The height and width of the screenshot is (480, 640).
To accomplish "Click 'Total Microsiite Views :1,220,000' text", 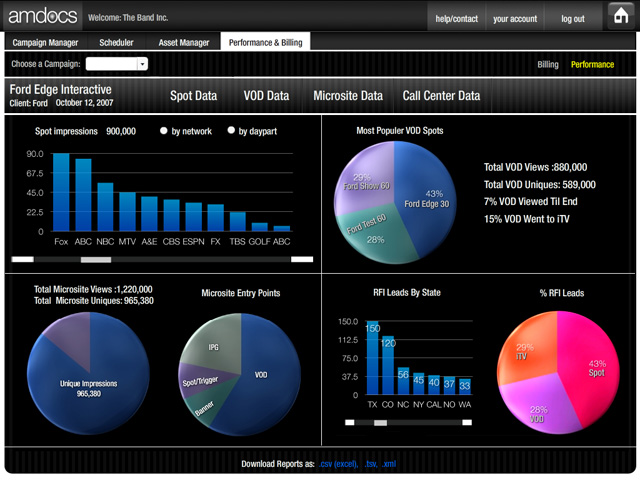I will (93, 289).
